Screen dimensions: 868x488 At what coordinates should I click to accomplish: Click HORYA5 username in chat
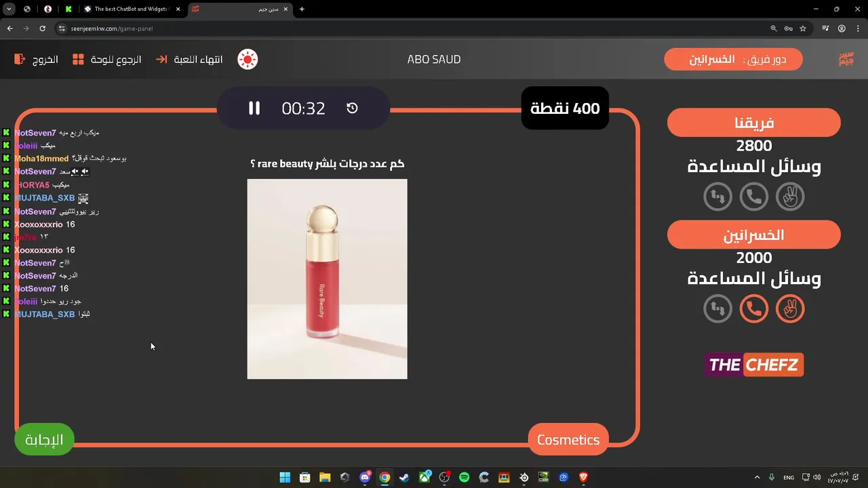(32, 185)
